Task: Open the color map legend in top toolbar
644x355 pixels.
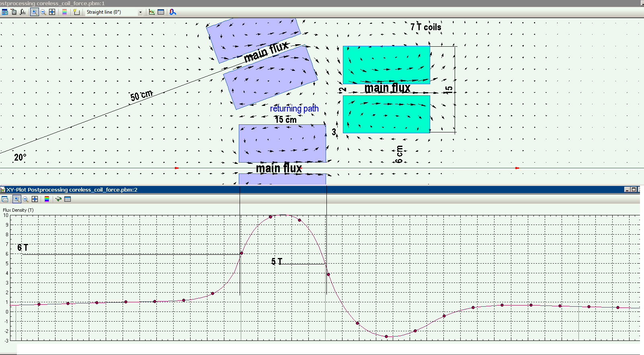Action: [x=64, y=12]
